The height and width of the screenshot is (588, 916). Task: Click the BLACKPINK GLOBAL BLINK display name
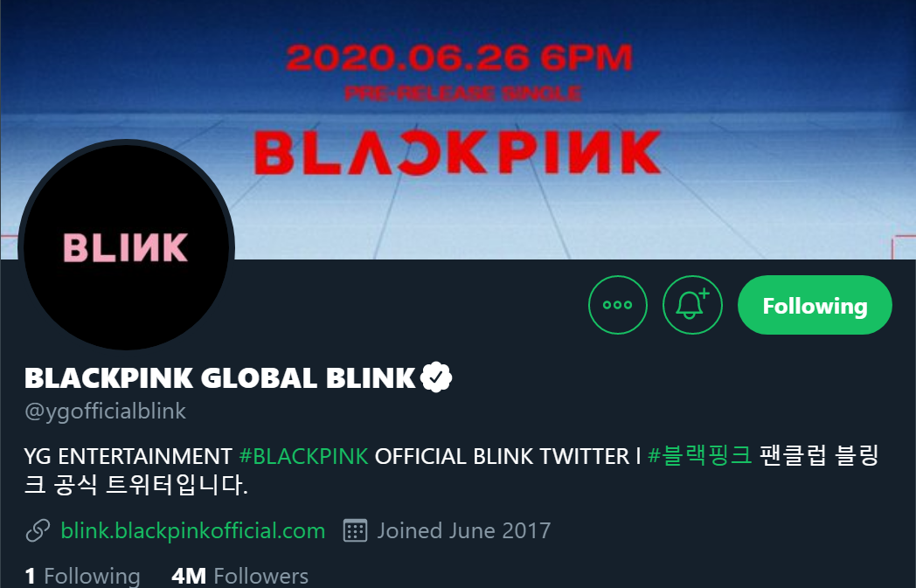tap(219, 377)
